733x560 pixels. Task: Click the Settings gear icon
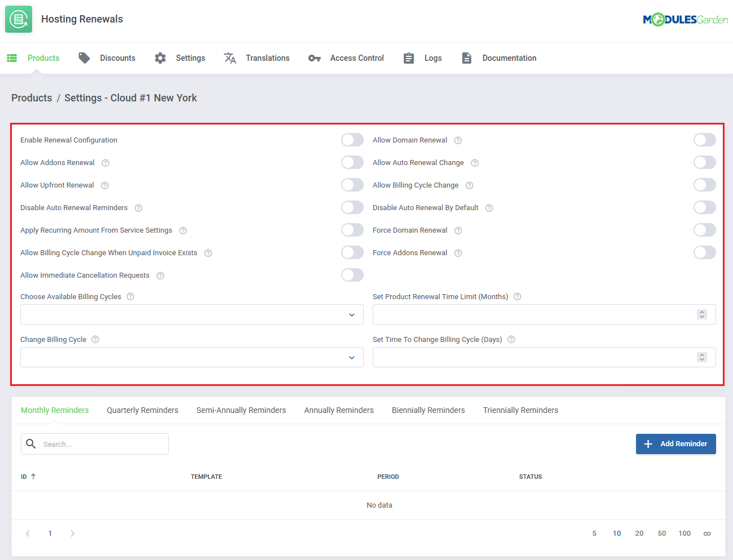click(160, 58)
